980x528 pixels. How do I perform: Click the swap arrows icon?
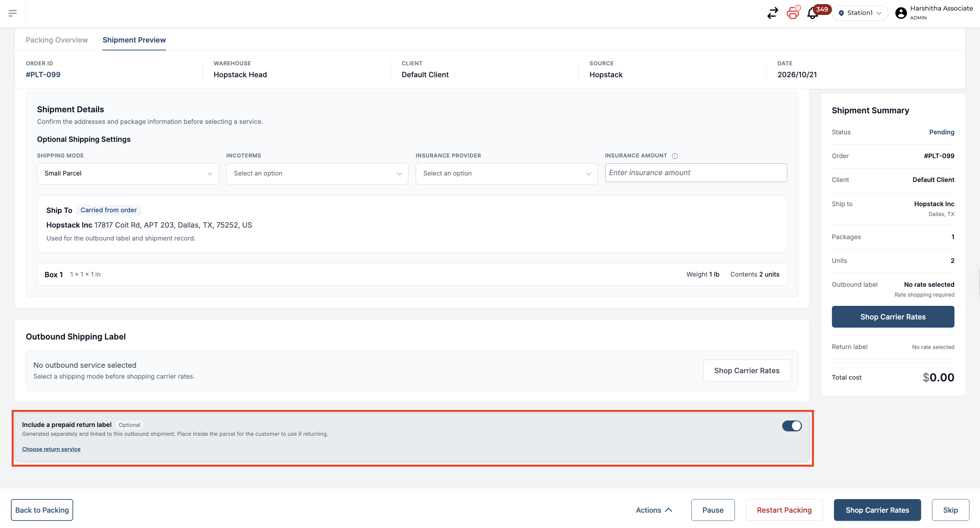[773, 13]
